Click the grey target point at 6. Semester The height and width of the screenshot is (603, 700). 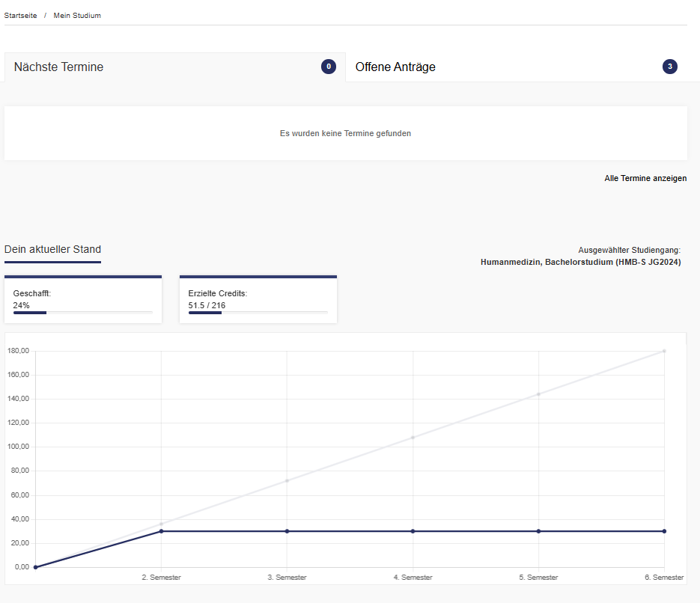664,351
